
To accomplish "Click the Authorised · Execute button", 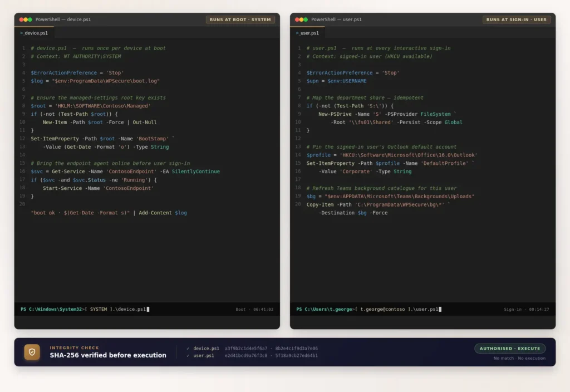I will tap(510, 349).
